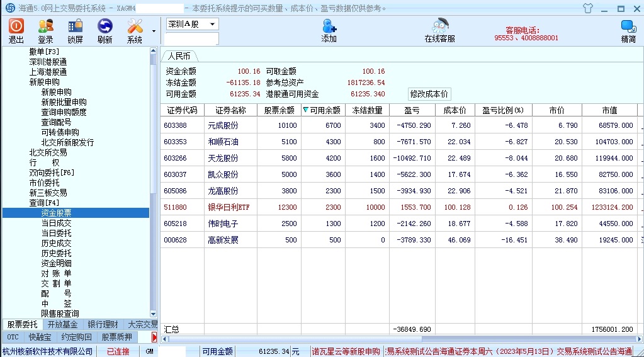Open the 系统 (system) tools icon
Viewport: 644px width, 357px height.
135,30
